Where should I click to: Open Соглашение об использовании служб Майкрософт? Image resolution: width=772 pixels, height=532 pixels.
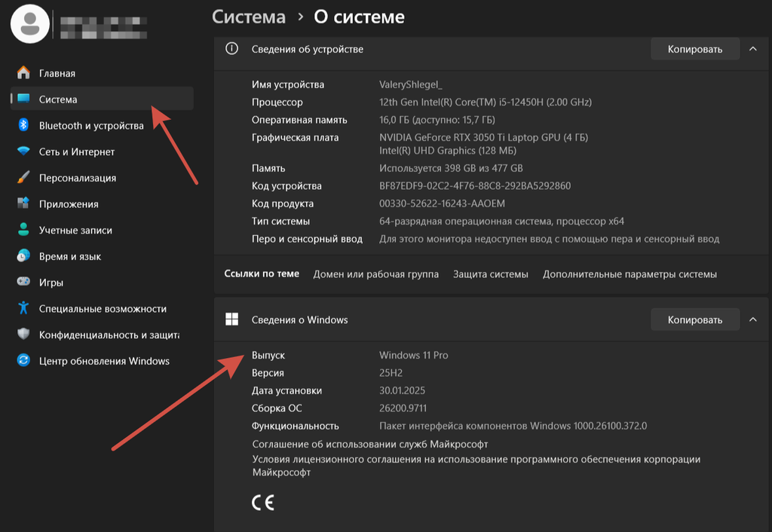coord(369,444)
